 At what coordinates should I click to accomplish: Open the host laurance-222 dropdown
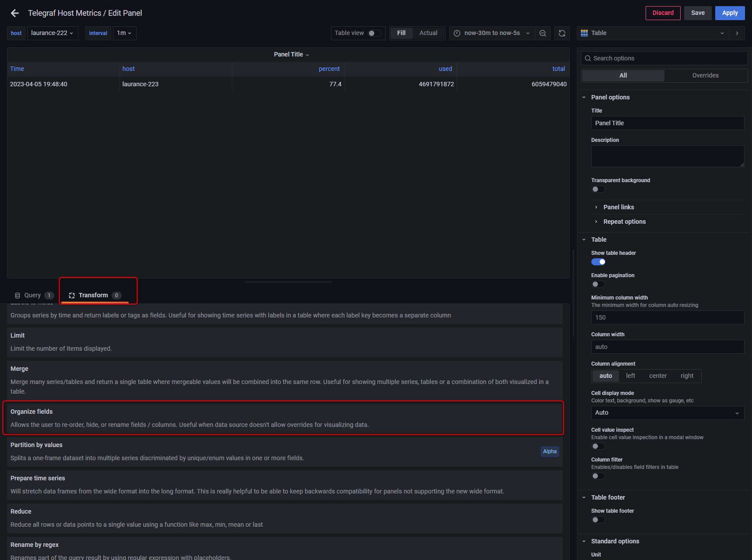click(53, 33)
